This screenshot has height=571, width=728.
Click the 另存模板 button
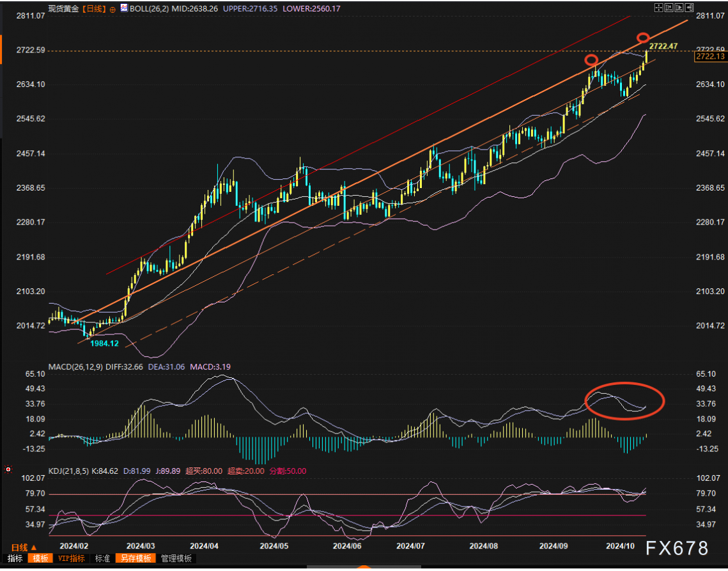click(x=134, y=558)
